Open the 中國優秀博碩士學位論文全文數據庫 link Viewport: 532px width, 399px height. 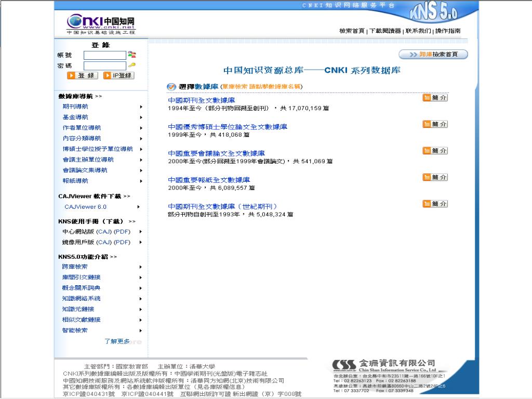(x=228, y=127)
